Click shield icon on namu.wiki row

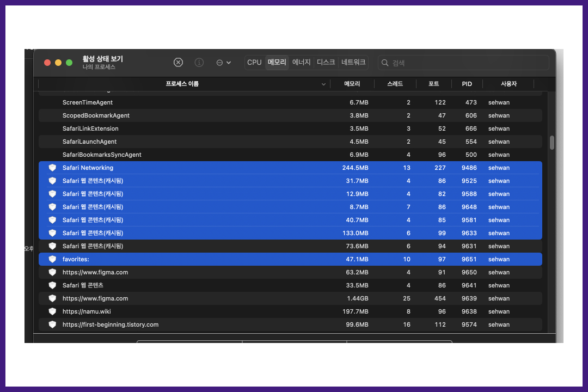52,311
